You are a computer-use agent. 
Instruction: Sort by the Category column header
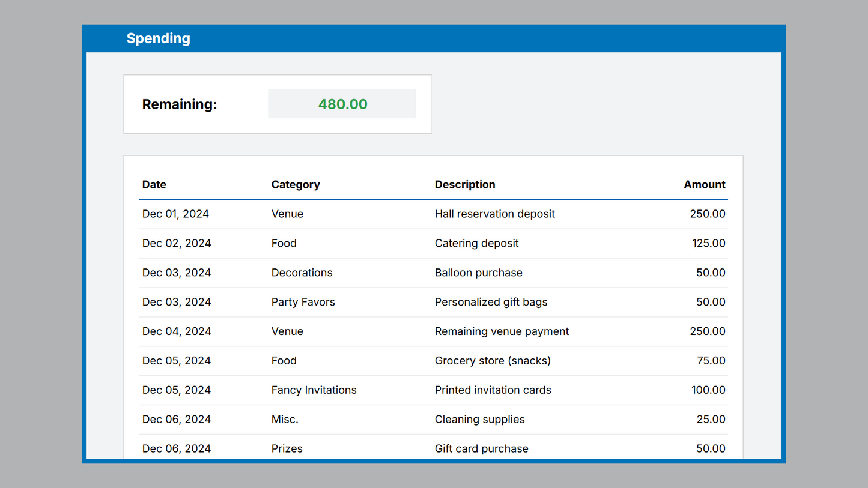(x=295, y=185)
